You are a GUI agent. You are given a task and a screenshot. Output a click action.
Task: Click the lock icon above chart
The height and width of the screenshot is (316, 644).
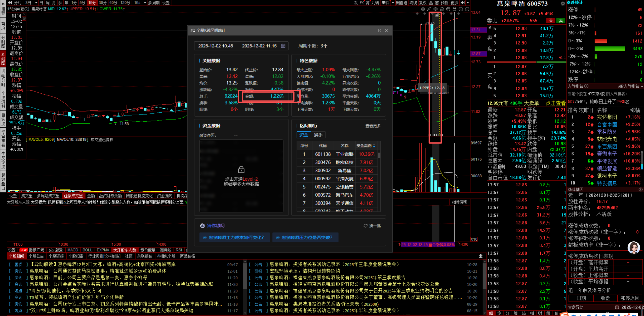pyautogui.click(x=454, y=9)
